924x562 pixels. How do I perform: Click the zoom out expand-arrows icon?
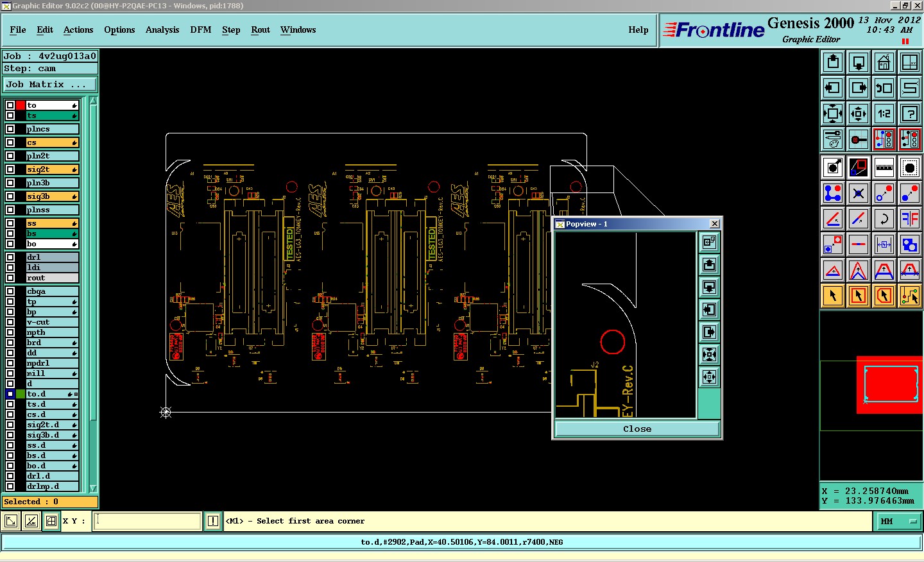833,114
